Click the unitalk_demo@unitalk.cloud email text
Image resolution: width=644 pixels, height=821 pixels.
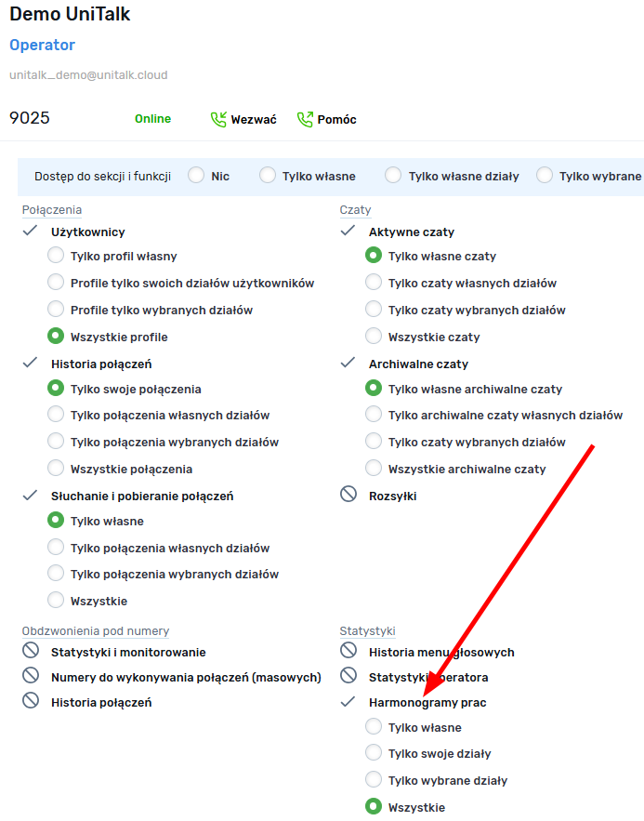(88, 74)
